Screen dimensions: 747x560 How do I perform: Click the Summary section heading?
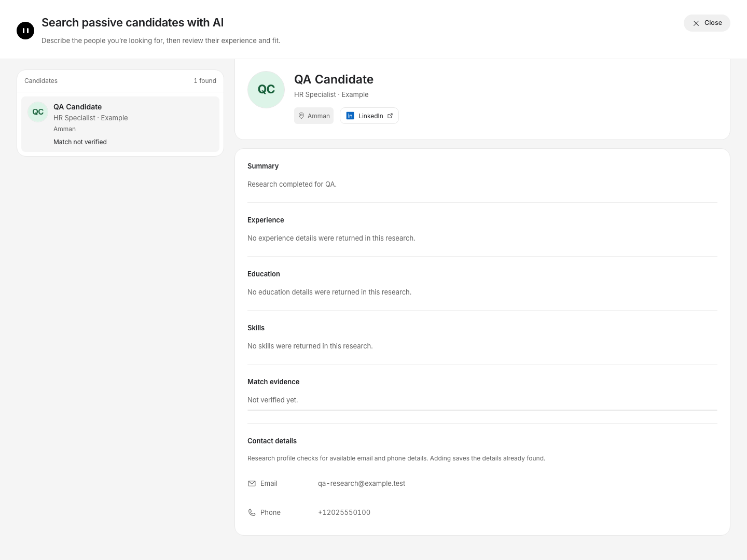click(263, 166)
